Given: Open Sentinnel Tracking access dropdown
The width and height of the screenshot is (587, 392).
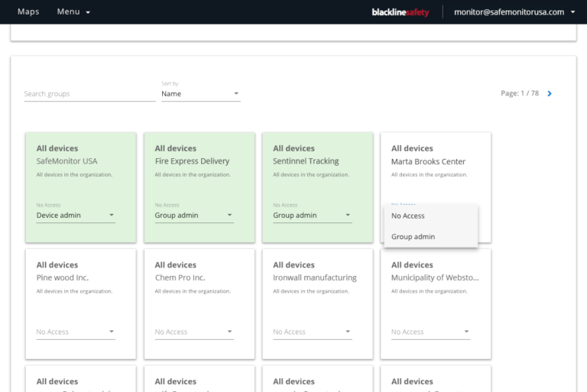Looking at the screenshot, I should 313,215.
